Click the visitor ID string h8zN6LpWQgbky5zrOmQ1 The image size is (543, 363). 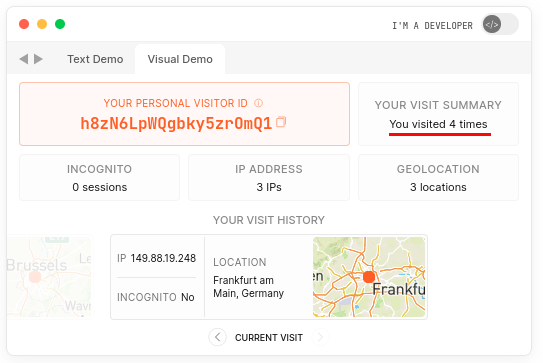click(176, 124)
